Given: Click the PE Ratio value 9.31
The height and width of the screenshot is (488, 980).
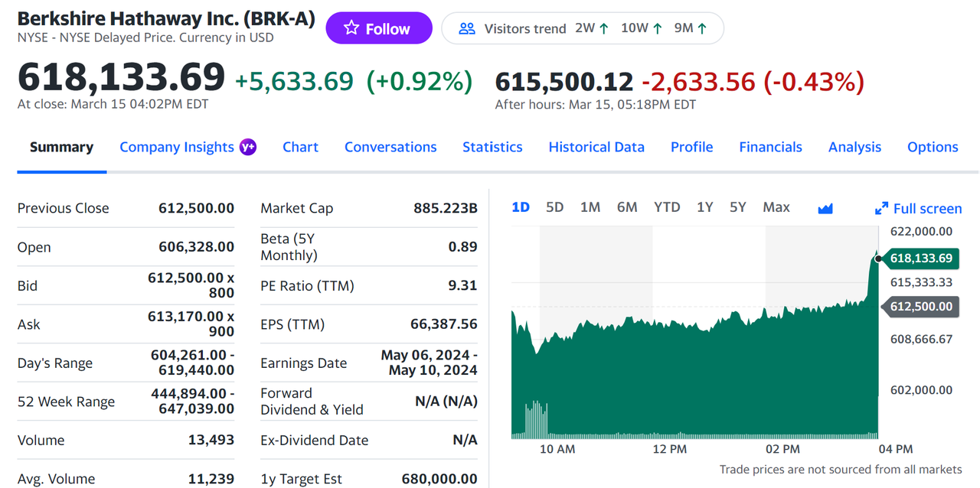Looking at the screenshot, I should (x=462, y=285).
